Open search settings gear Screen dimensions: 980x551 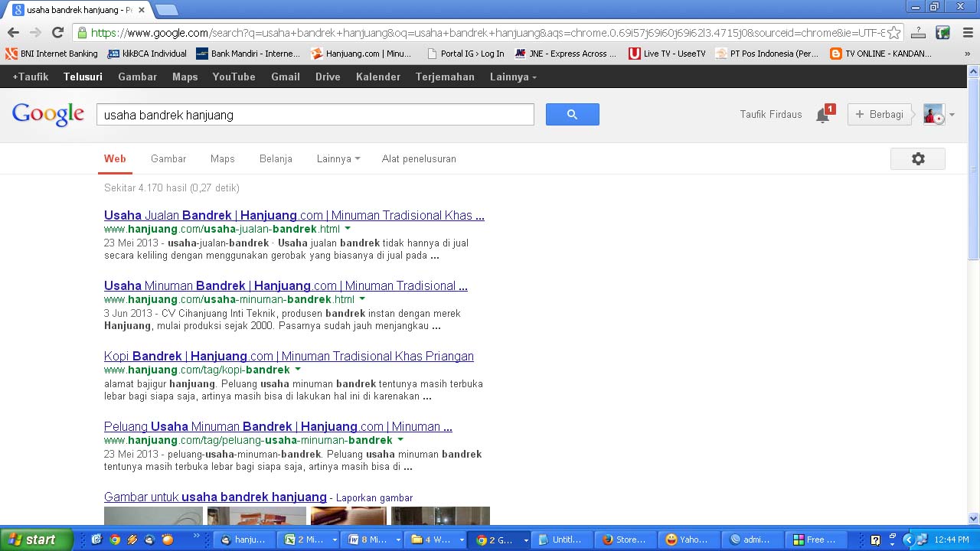tap(918, 158)
